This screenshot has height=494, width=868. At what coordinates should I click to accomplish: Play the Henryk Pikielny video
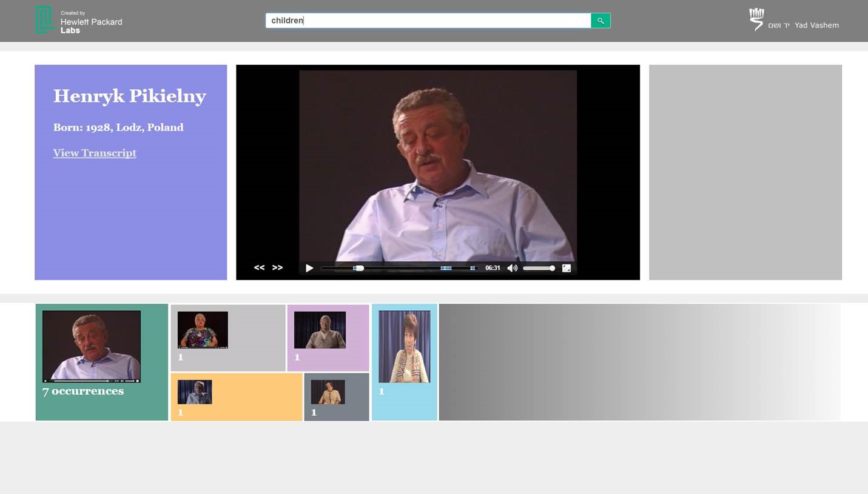tap(309, 268)
